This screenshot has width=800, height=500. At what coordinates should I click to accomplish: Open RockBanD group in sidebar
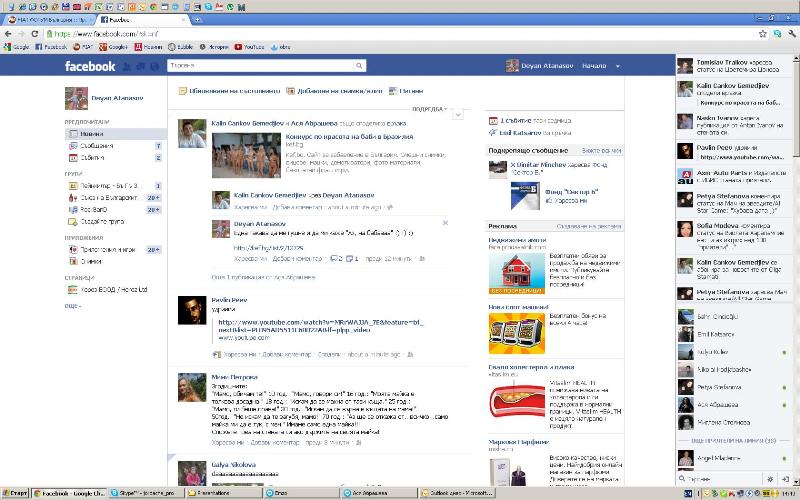click(x=115, y=210)
